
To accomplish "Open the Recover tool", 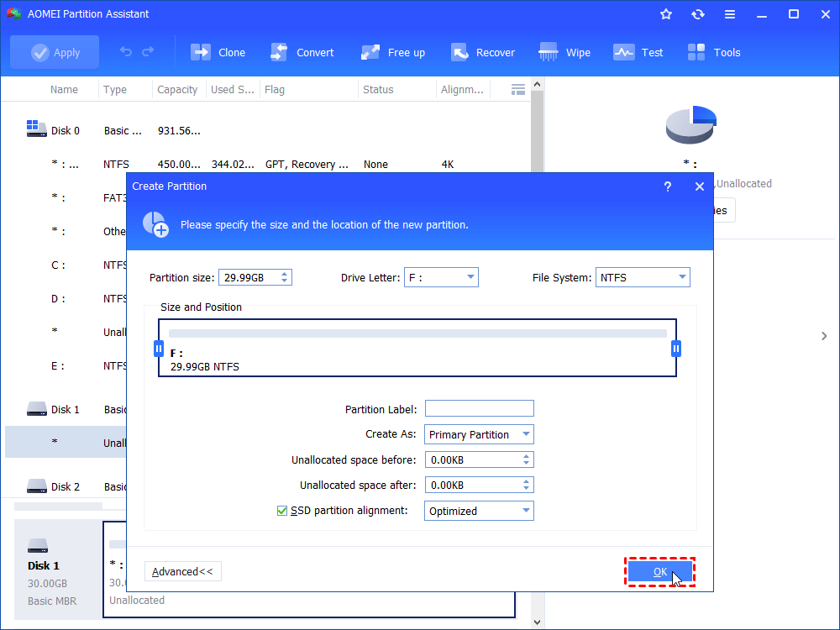I will [483, 52].
